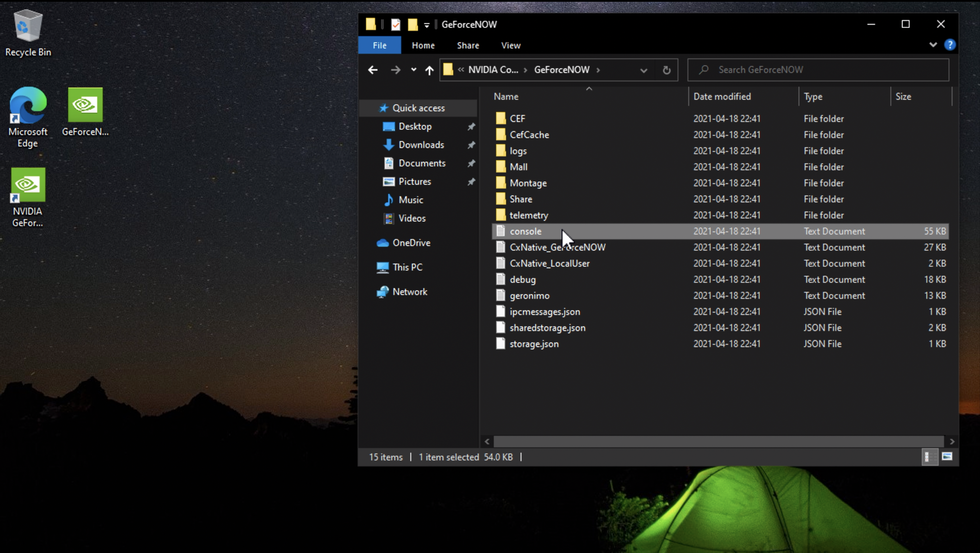Select the CxNative_GeForceNOW text document

[557, 247]
